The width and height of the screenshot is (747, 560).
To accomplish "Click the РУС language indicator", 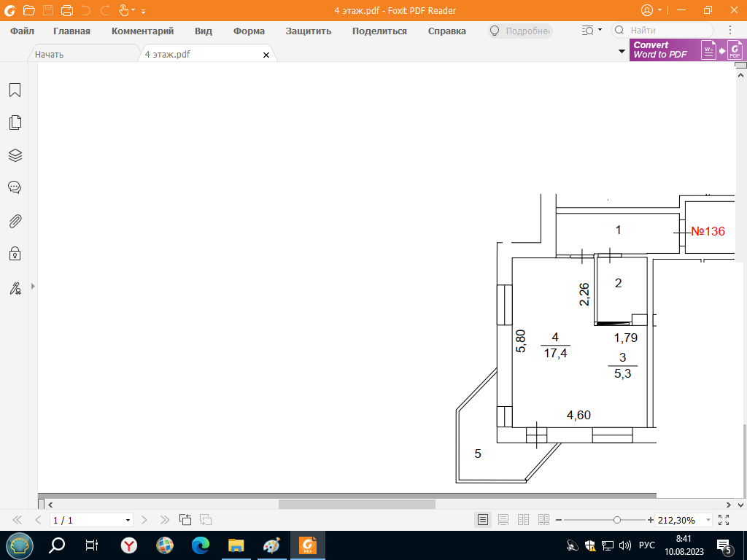I will click(647, 545).
